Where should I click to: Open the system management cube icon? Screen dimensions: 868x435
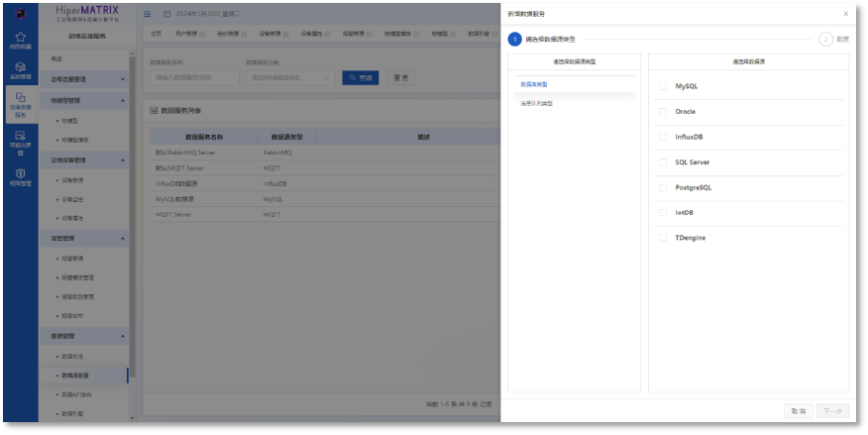21,67
